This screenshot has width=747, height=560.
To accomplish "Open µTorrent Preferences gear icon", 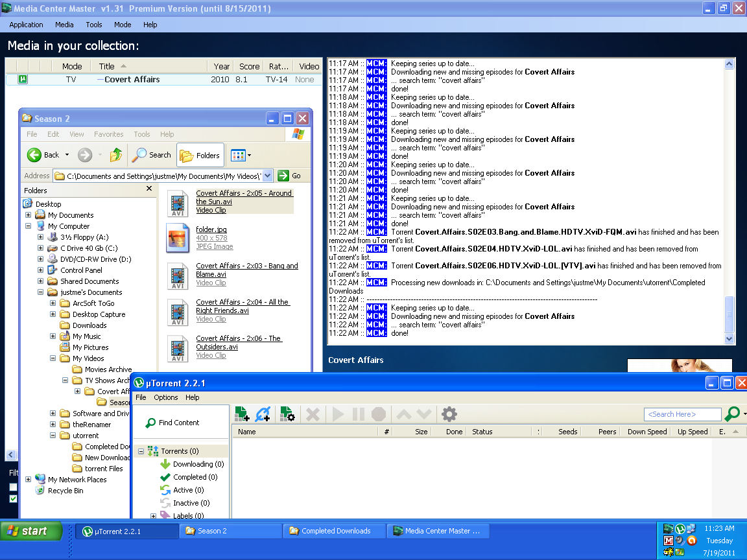I will 449,414.
